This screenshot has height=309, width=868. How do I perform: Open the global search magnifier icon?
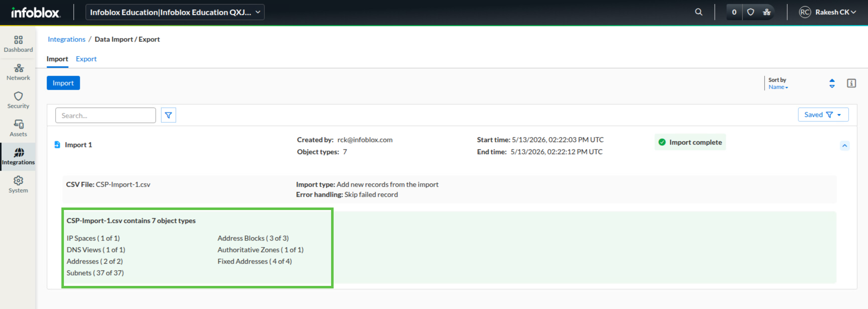[x=698, y=12]
